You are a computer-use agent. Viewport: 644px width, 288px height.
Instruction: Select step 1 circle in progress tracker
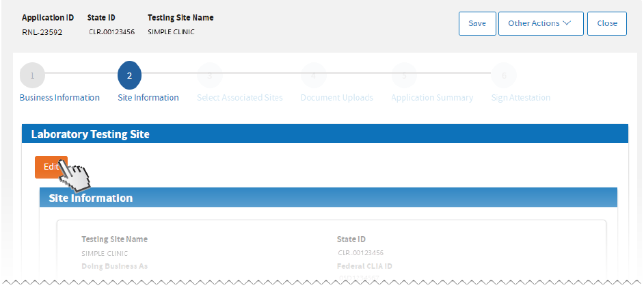coord(32,75)
